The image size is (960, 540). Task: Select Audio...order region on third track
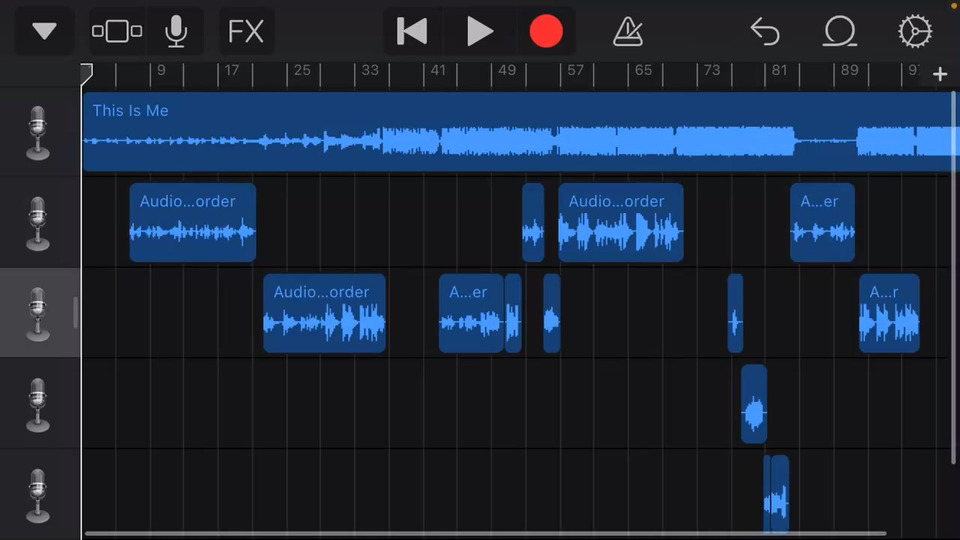click(324, 313)
